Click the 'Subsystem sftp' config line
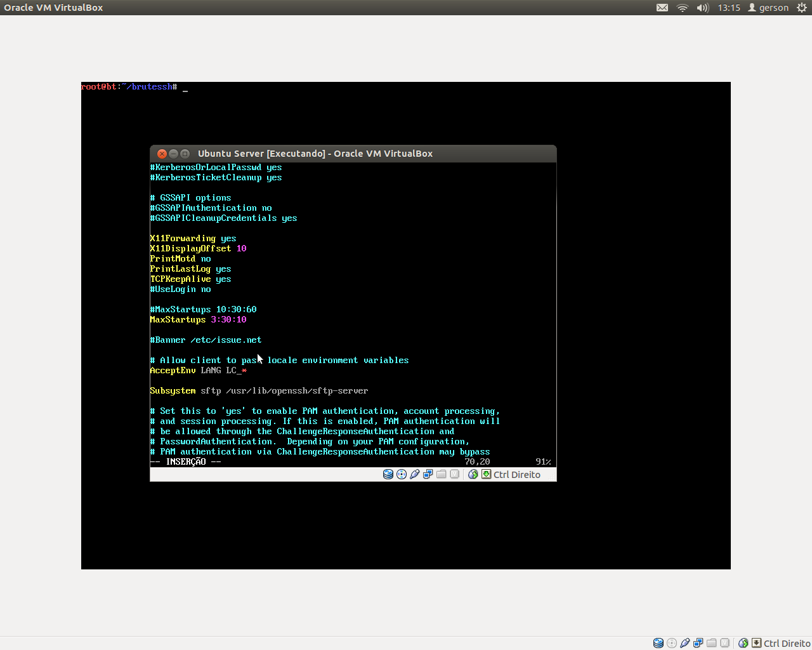 click(259, 391)
